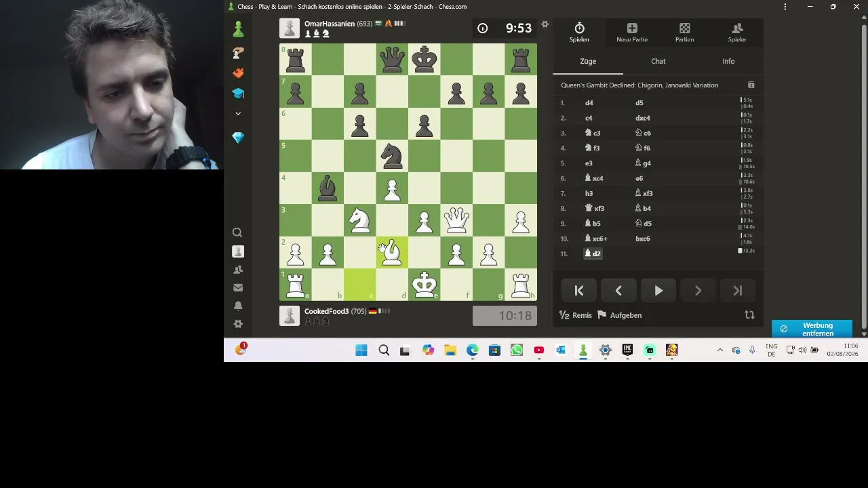The height and width of the screenshot is (488, 868).
Task: Open the sidebar settings gear
Action: (238, 324)
